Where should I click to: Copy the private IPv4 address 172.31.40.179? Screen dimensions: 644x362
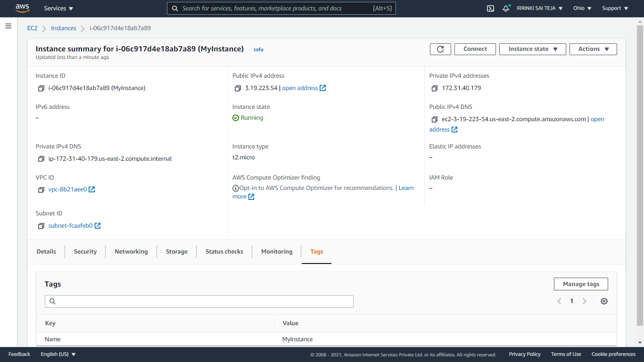tap(435, 88)
